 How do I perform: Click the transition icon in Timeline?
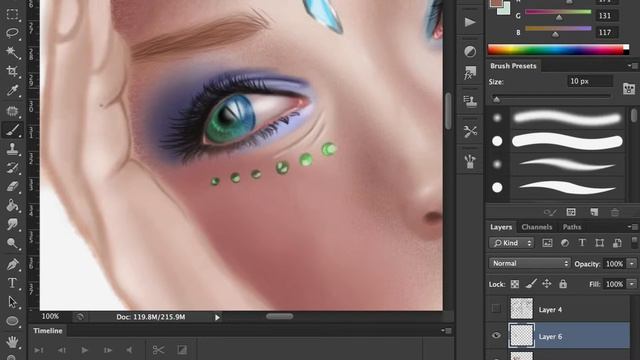coord(182,350)
